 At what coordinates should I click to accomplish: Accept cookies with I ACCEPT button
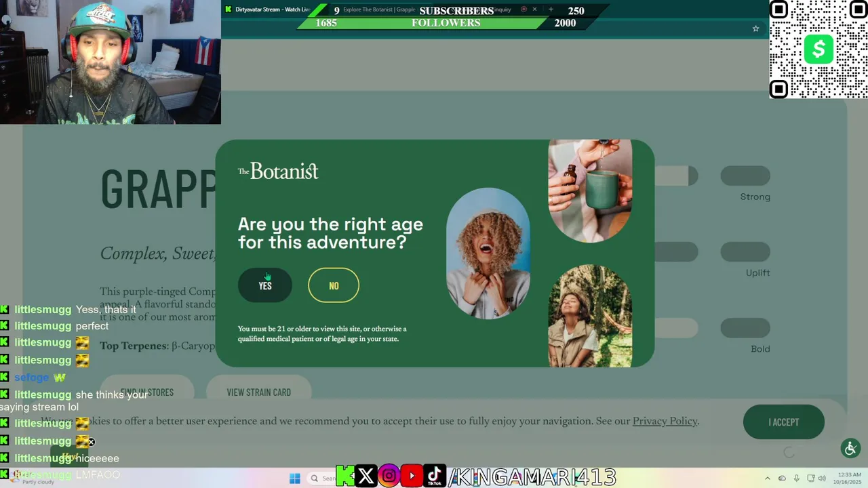[x=784, y=422]
